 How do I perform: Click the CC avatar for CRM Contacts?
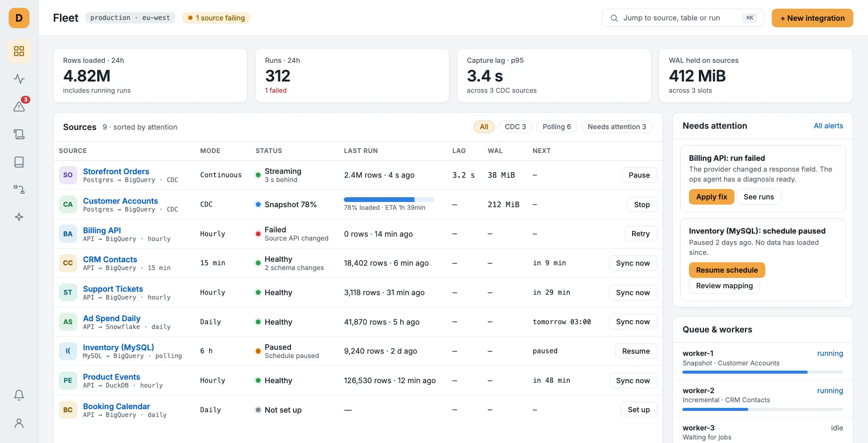(68, 263)
